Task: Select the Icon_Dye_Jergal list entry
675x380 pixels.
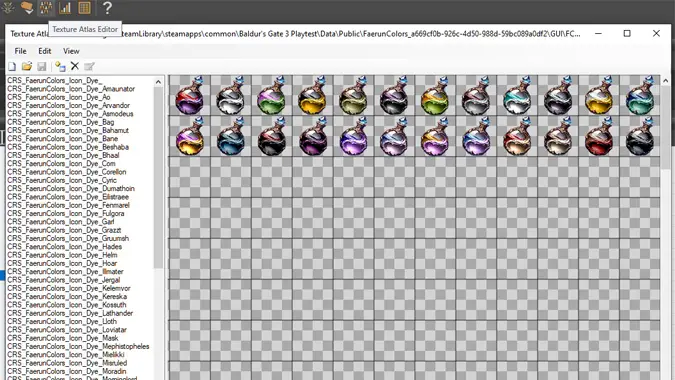Action: (x=64, y=280)
